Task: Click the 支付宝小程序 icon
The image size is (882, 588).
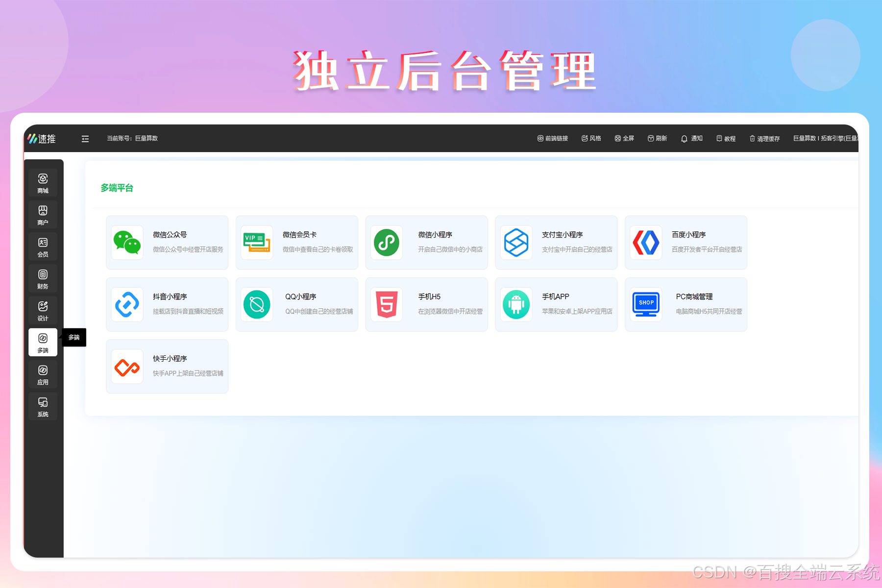Action: pyautogui.click(x=516, y=243)
